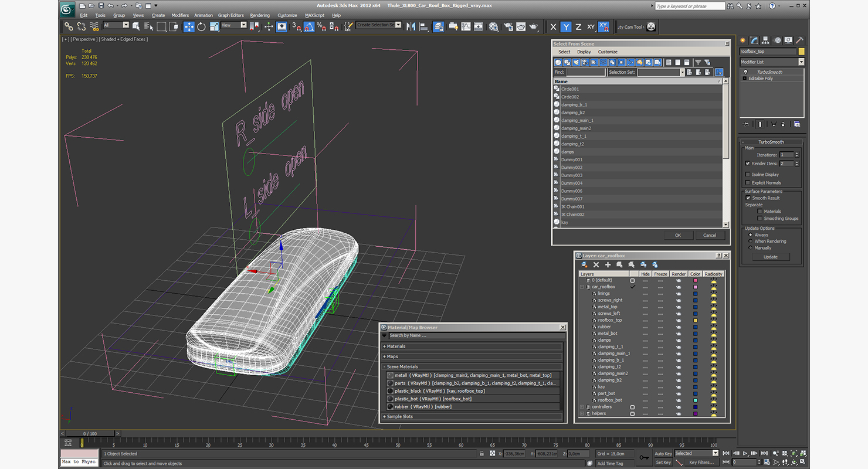Enable the Isoline Display checkbox
Image resolution: width=868 pixels, height=469 pixels.
pyautogui.click(x=748, y=174)
